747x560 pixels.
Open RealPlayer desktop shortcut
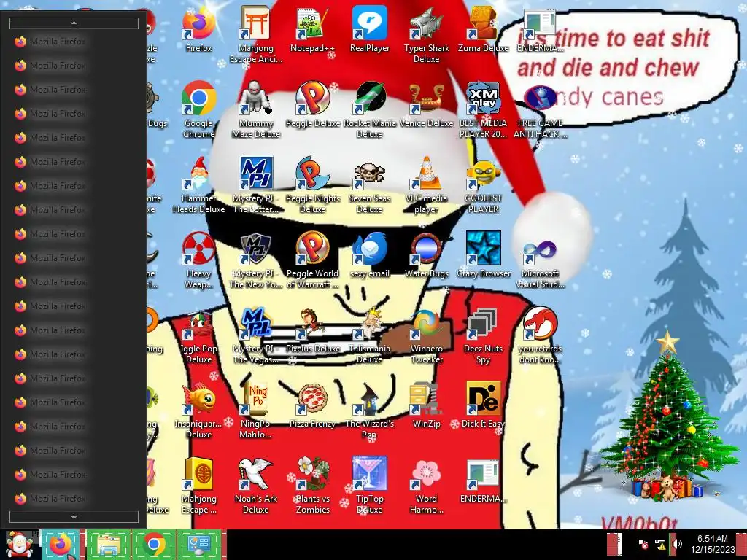pos(370,29)
